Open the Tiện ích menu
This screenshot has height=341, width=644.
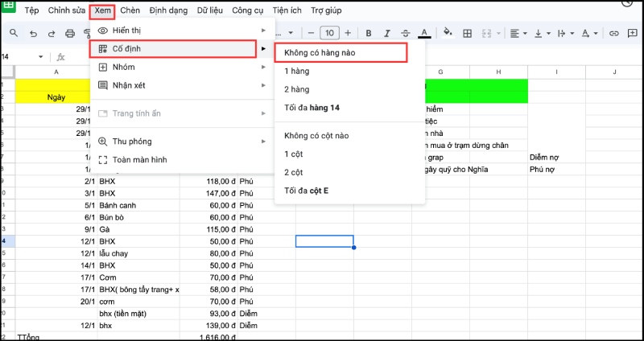pos(287,10)
